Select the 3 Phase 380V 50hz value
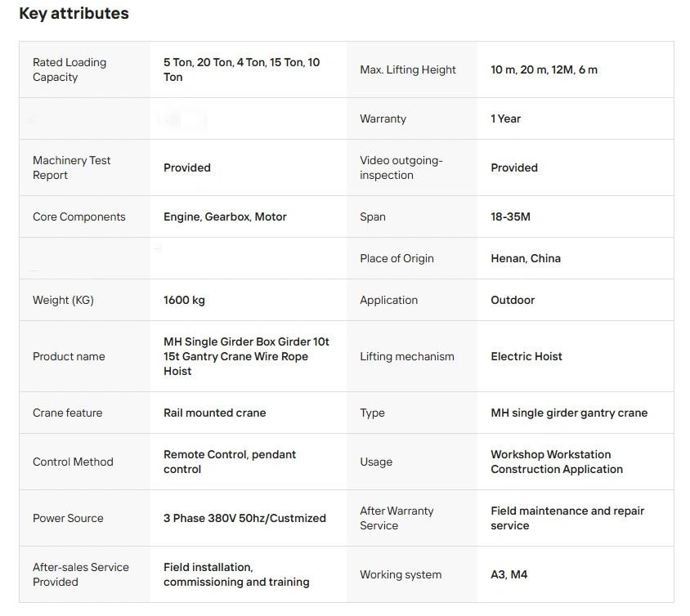The image size is (690, 616). [x=244, y=518]
